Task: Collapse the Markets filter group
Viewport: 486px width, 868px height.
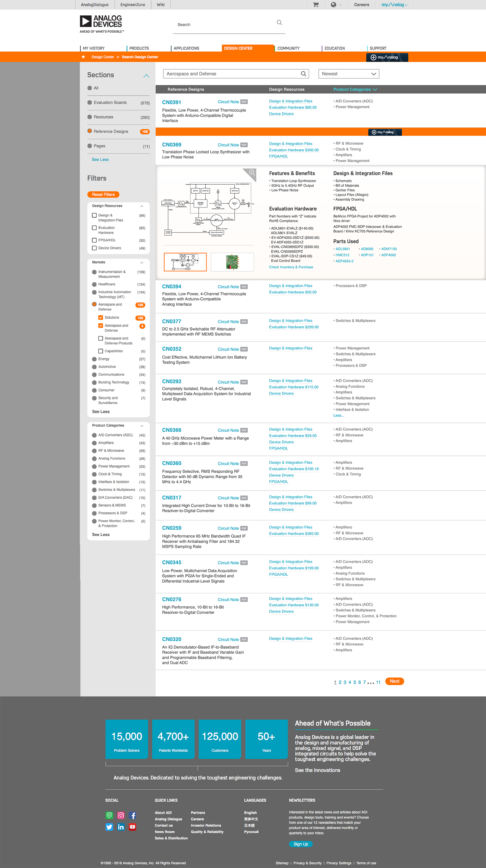Action: pos(142,263)
